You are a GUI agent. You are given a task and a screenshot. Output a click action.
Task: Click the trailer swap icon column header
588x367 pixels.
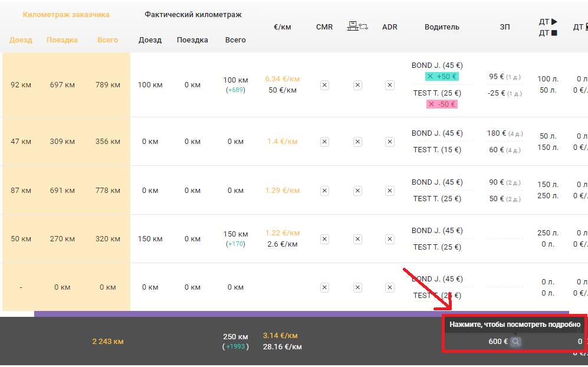click(357, 27)
